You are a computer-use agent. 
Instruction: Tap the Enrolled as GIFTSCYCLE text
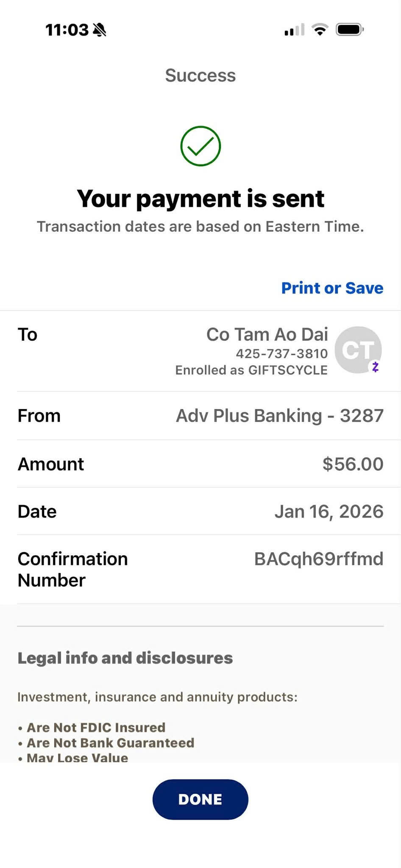(x=251, y=370)
